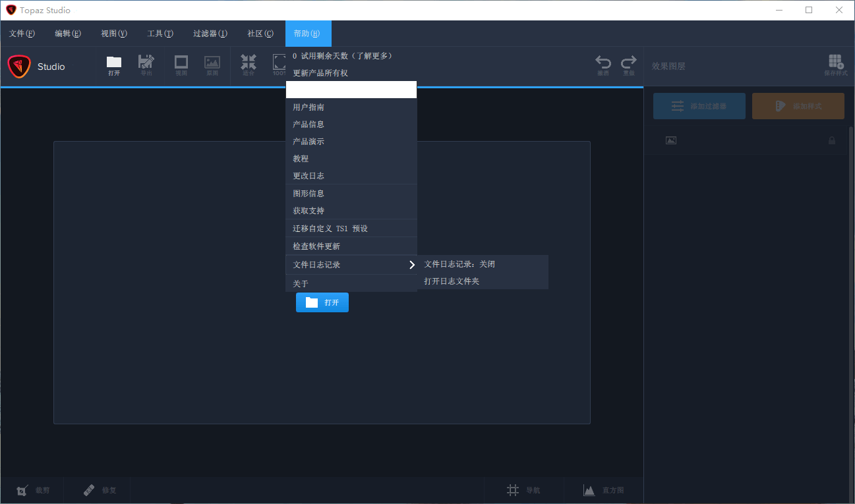
Task: Click the 打开 folder icon in toolbar
Action: point(114,63)
